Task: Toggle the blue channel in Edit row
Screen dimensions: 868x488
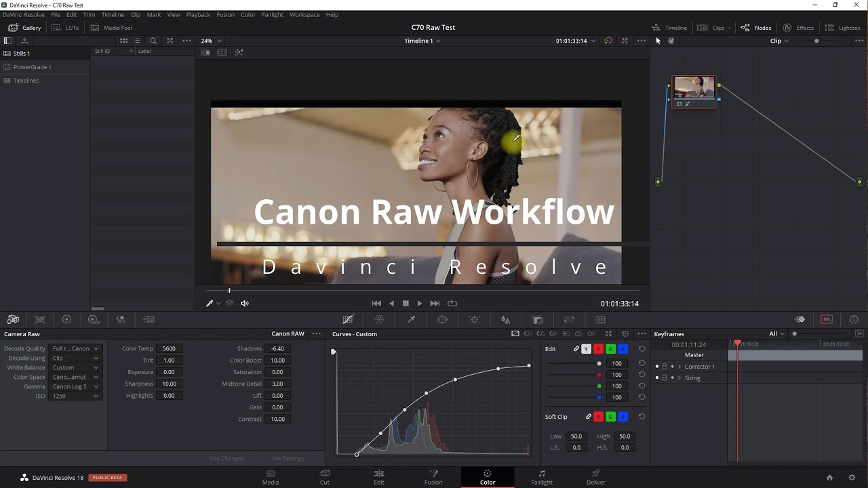Action: point(623,349)
